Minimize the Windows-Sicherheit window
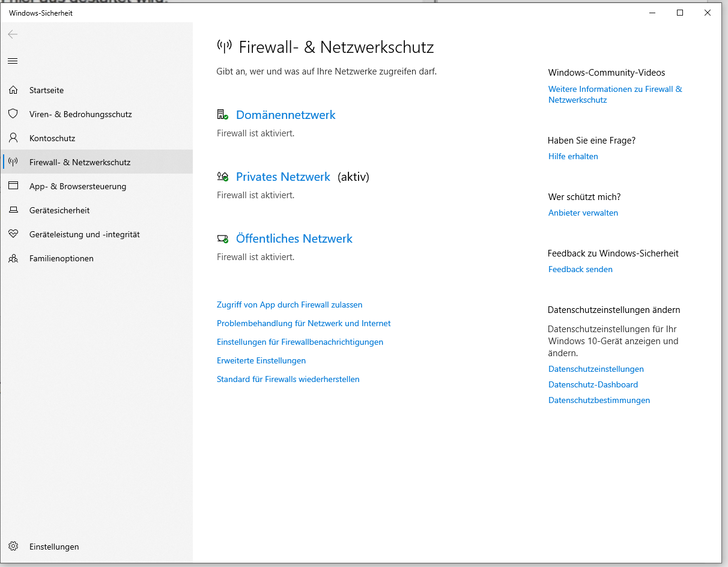The width and height of the screenshot is (728, 567). tap(652, 13)
